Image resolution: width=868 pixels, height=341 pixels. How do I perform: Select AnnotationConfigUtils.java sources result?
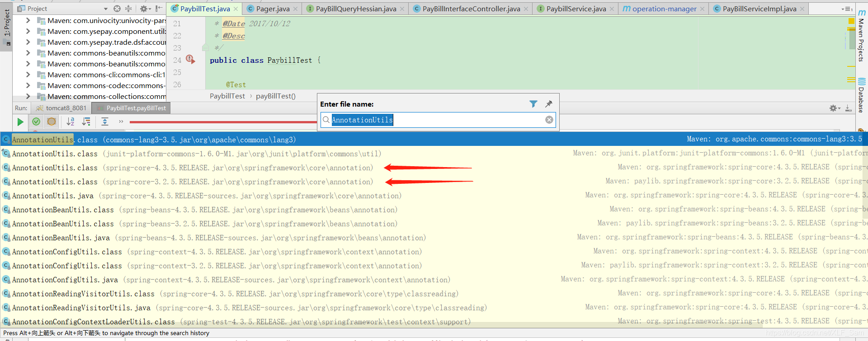pyautogui.click(x=434, y=280)
